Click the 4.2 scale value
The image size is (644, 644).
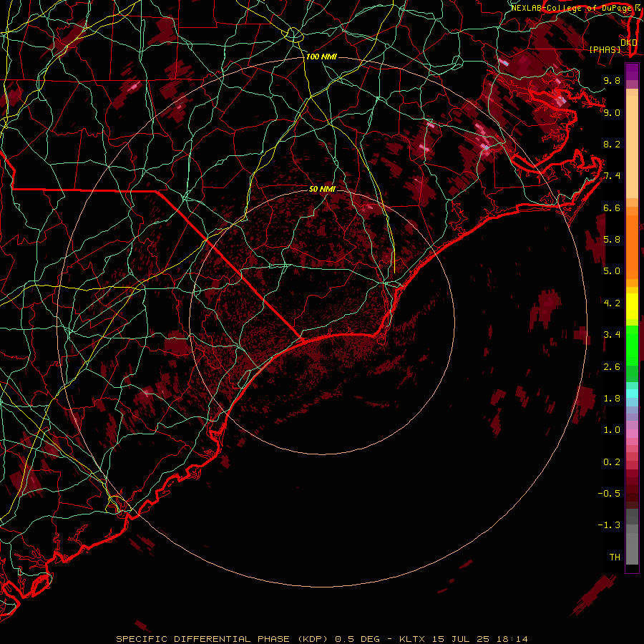click(x=612, y=303)
